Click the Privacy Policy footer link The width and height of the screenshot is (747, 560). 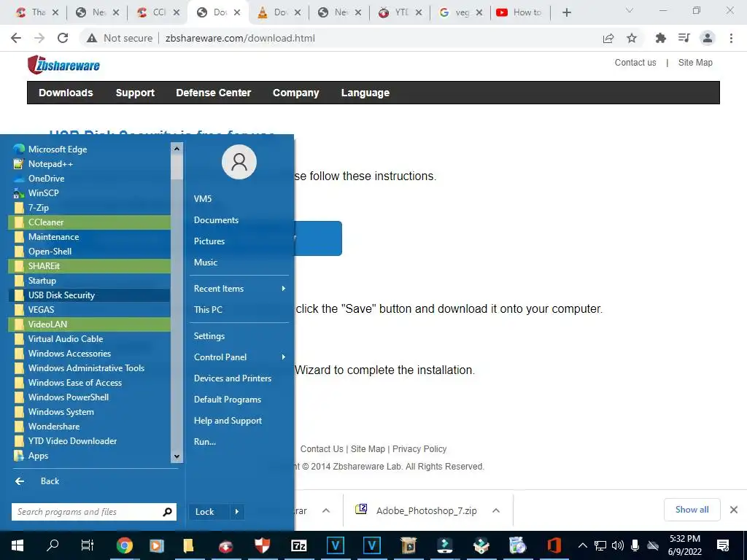(x=419, y=449)
